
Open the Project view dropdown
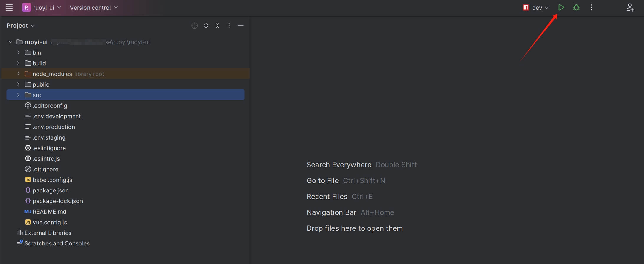tap(21, 26)
